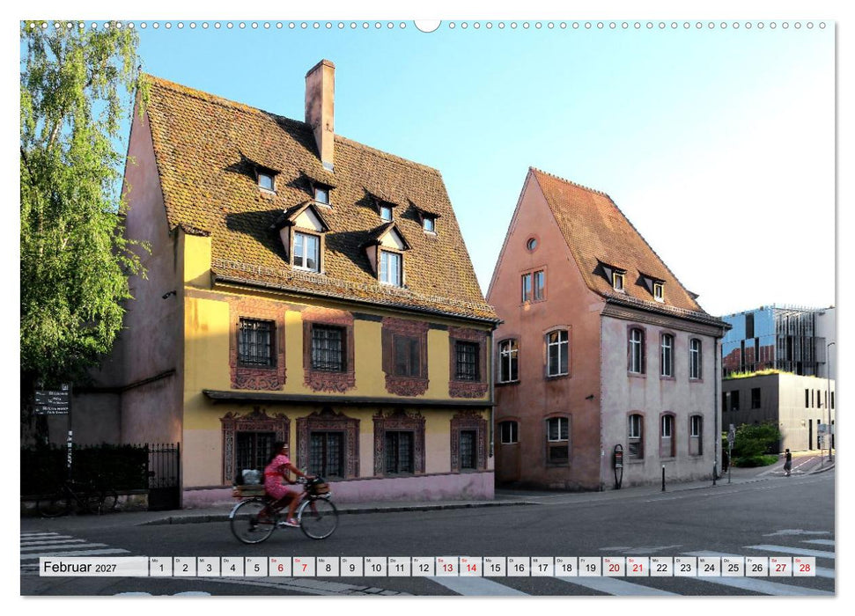The height and width of the screenshot is (616, 855).
Task: Select day 19 in the calendar strip
Action: pos(591,567)
